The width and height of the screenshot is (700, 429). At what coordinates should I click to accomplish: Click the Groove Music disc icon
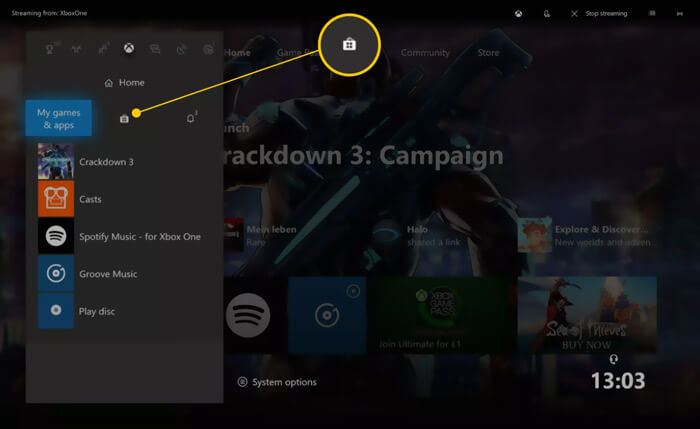pos(56,274)
